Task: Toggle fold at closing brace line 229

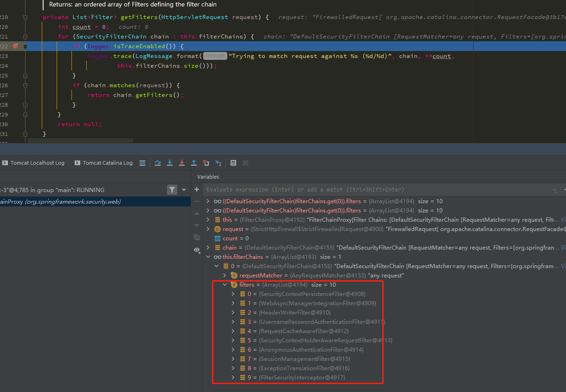Action: pyautogui.click(x=25, y=115)
